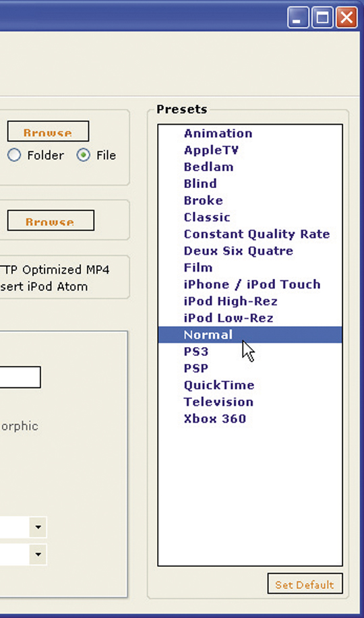Choose the AppleTV preset
The height and width of the screenshot is (618, 364).
[212, 150]
